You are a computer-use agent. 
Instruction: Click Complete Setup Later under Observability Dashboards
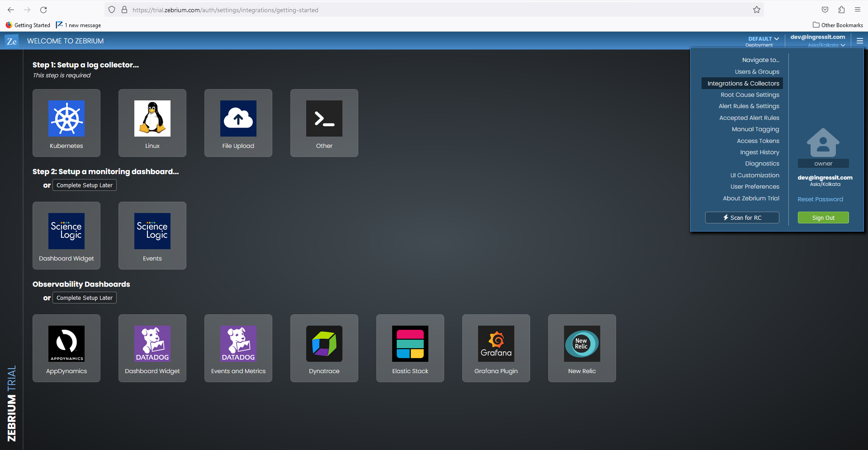[x=85, y=298]
